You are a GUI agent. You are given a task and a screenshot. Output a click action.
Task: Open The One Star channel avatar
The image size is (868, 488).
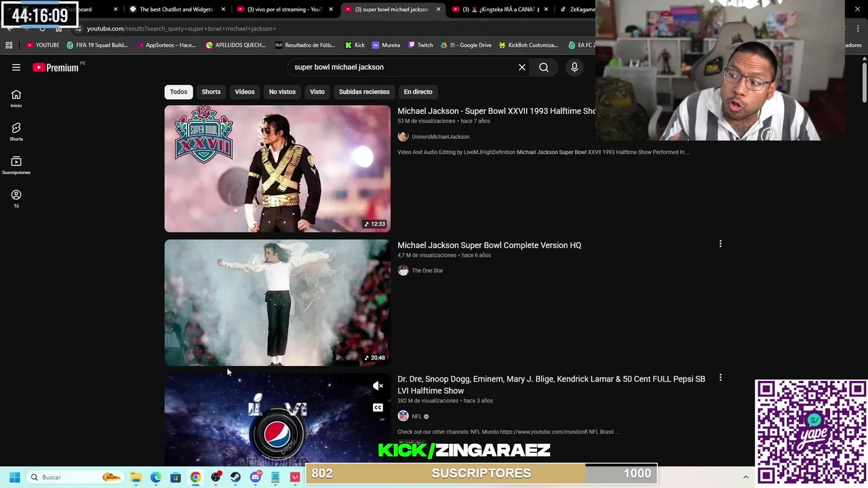click(403, 270)
